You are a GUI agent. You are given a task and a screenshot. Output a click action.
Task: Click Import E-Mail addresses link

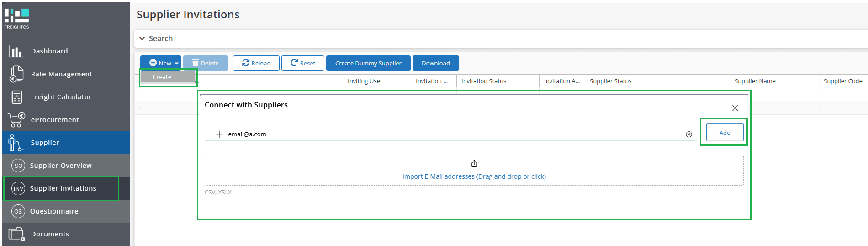point(474,176)
